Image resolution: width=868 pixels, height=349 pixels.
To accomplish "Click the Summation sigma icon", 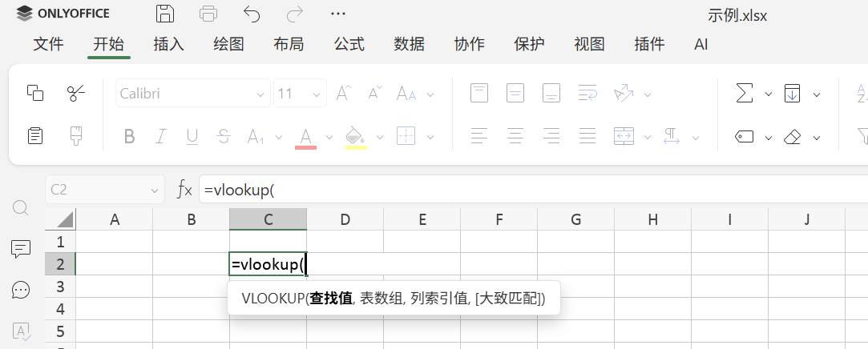I will tap(745, 94).
